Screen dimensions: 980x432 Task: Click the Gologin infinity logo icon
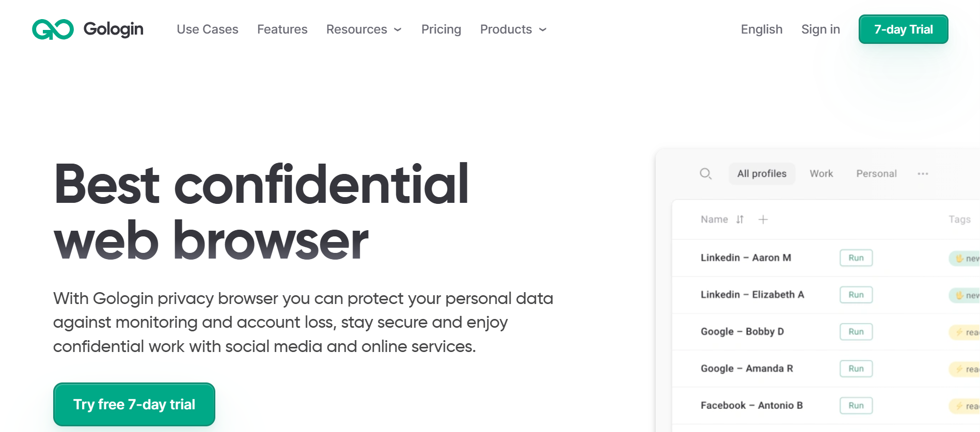53,29
